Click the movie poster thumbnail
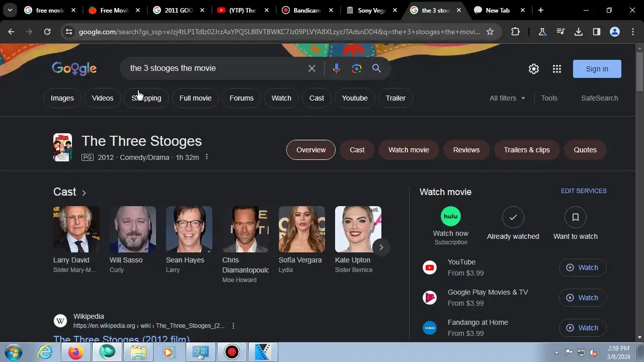Screen dimensions: 644x362 click(x=63, y=147)
